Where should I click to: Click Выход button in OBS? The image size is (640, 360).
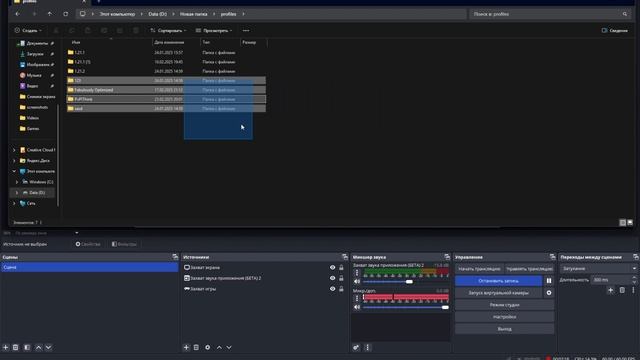pos(504,329)
